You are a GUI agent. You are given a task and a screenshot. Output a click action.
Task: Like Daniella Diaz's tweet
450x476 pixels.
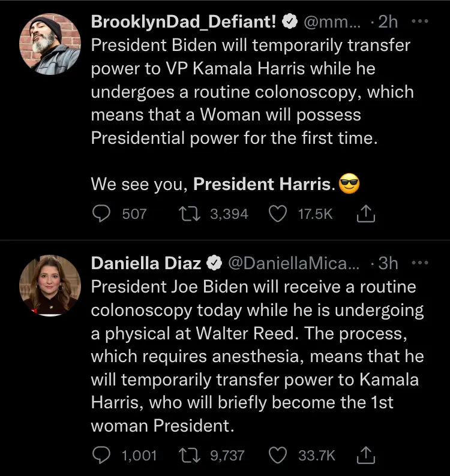[x=277, y=456]
